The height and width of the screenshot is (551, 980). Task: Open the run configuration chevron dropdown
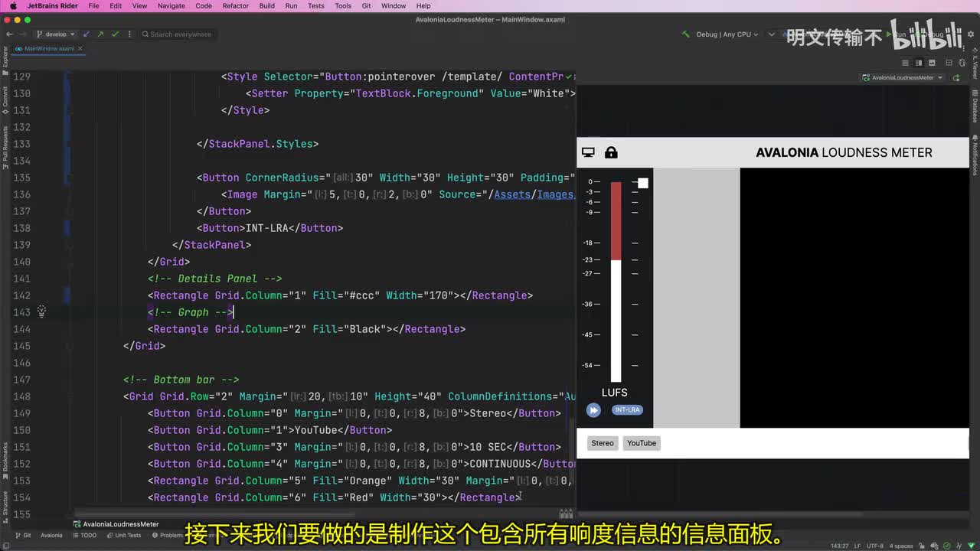[x=772, y=34]
